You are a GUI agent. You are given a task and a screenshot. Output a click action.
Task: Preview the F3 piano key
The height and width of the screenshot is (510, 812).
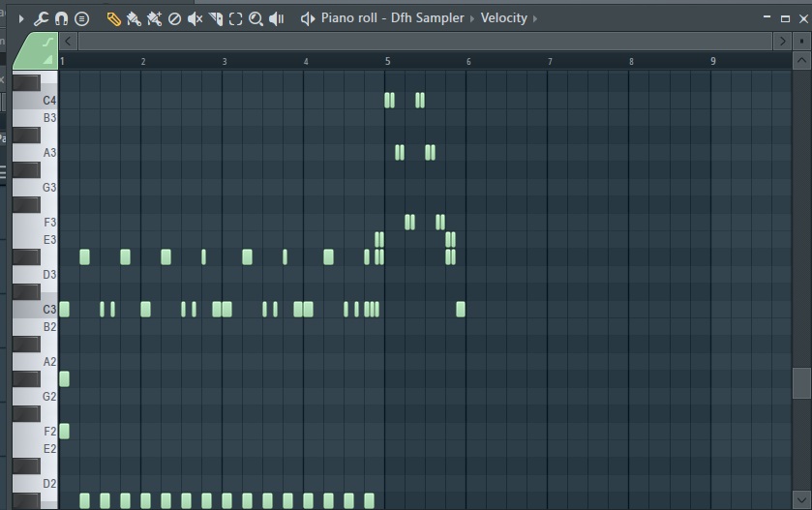tap(35, 223)
